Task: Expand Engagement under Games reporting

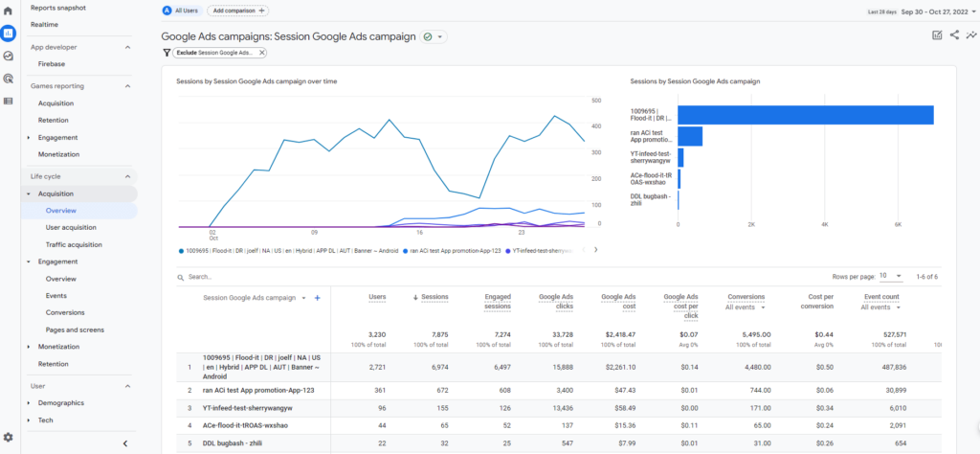Action: coord(29,138)
